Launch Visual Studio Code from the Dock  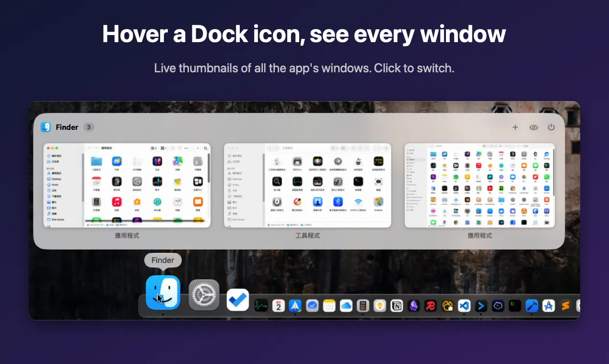click(x=464, y=306)
